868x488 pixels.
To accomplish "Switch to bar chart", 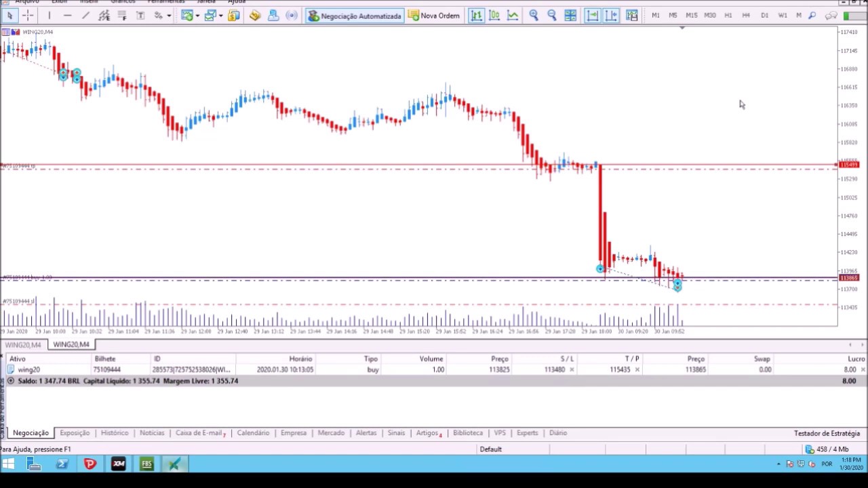I will tap(477, 15).
